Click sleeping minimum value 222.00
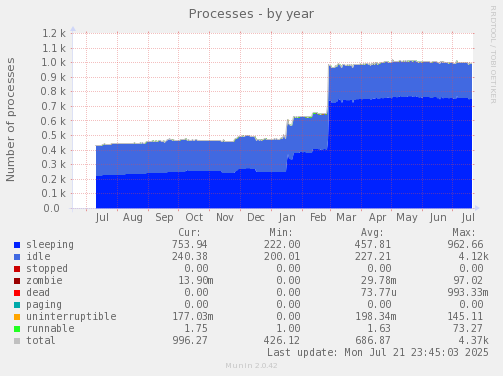This screenshot has height=376, width=503. (282, 245)
